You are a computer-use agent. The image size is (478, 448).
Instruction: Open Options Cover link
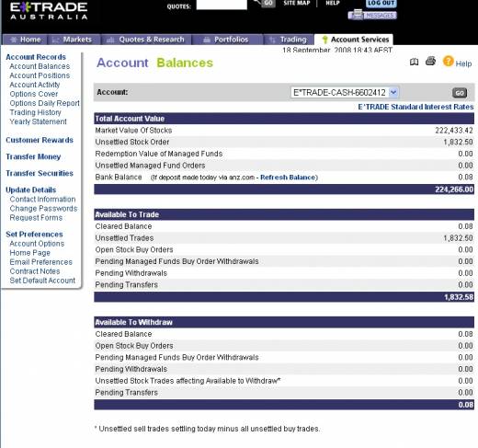point(34,94)
